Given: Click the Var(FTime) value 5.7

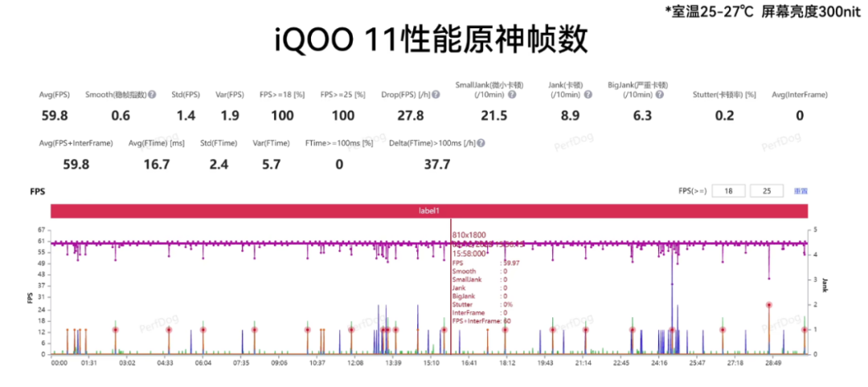Looking at the screenshot, I should pyautogui.click(x=272, y=165).
